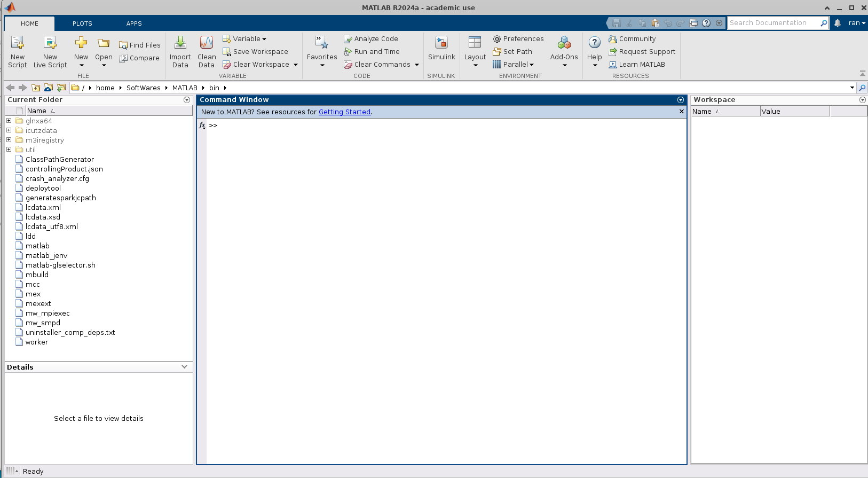Click Save Workspace
The height and width of the screenshot is (478, 868).
coord(255,52)
